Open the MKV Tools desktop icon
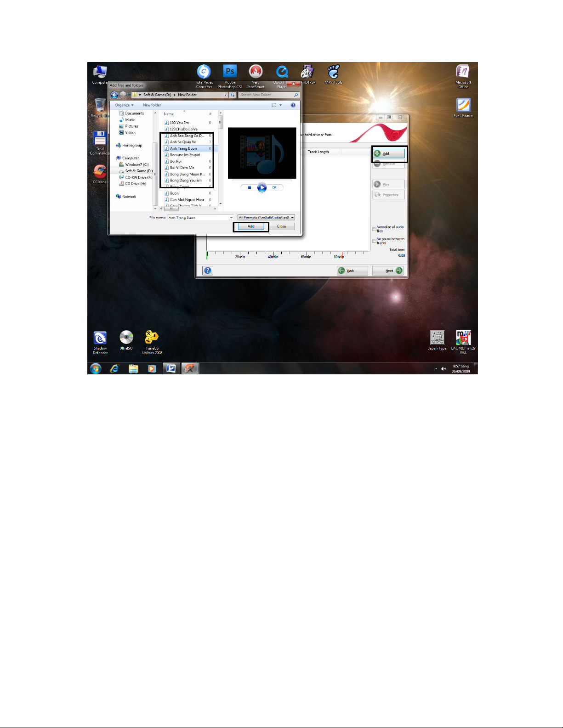Screen dimensions: 563x728 (333, 72)
